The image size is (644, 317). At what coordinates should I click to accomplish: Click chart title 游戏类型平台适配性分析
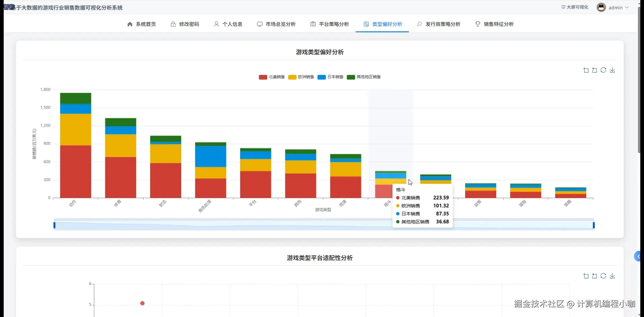coord(320,258)
